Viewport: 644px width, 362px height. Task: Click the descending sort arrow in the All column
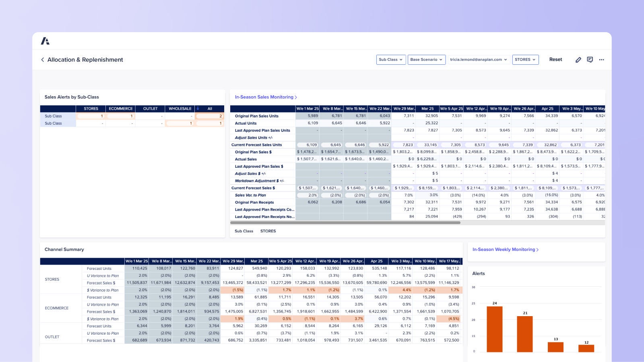[198, 108]
